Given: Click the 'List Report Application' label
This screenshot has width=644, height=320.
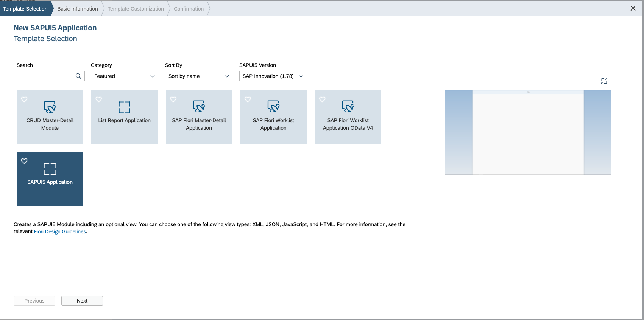Looking at the screenshot, I should click(x=125, y=120).
